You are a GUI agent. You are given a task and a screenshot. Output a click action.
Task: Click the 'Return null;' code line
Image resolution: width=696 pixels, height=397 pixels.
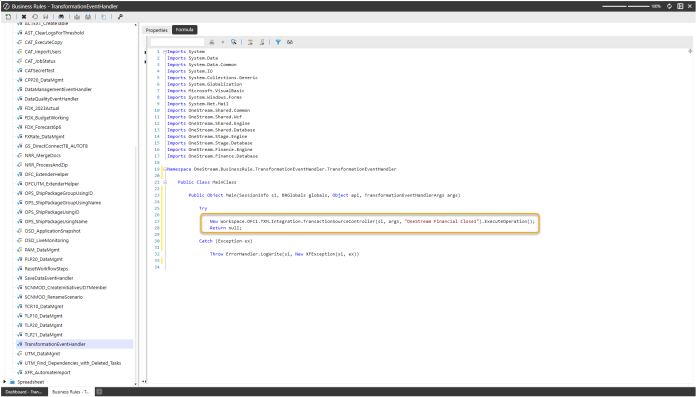[x=225, y=228]
